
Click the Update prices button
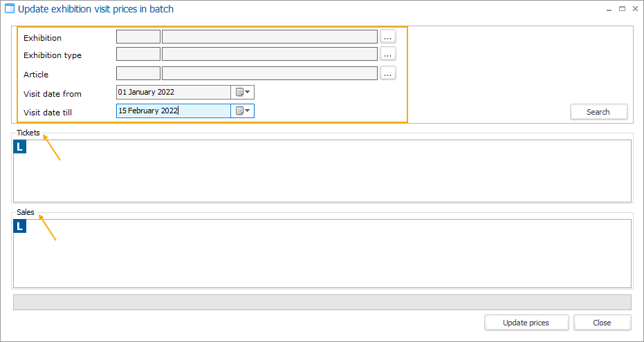tap(526, 323)
